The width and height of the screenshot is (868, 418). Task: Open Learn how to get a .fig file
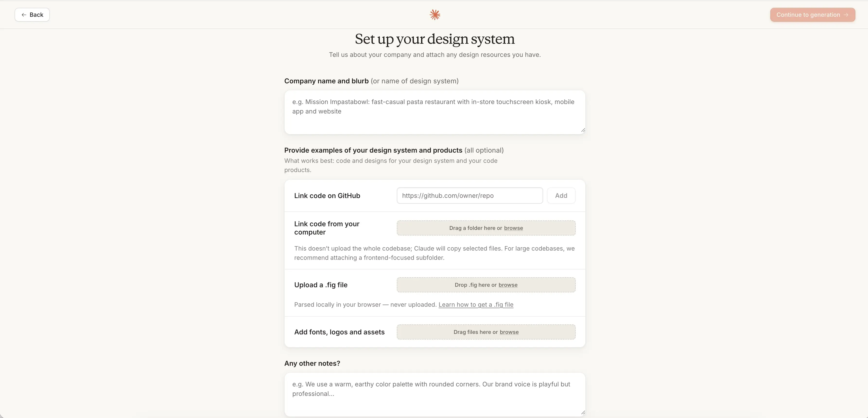pos(476,305)
